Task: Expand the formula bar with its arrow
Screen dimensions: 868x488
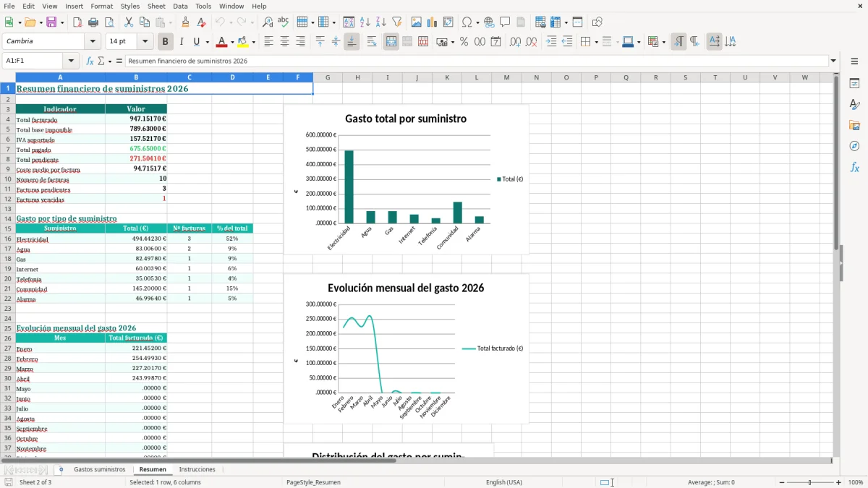Action: (x=833, y=61)
